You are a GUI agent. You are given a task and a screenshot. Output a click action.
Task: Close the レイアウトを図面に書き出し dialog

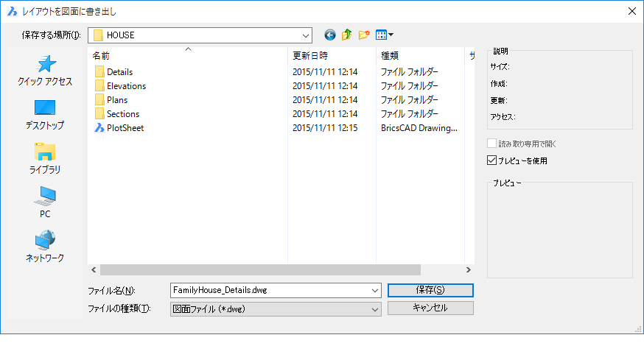click(632, 11)
